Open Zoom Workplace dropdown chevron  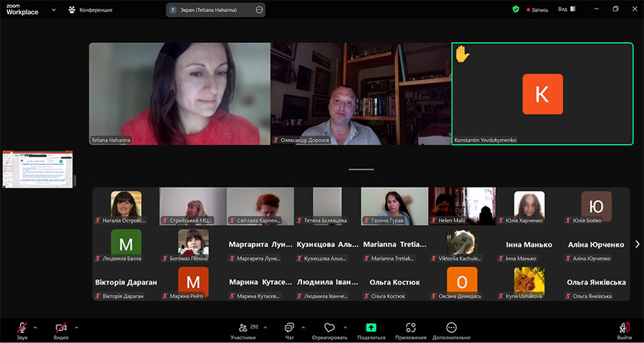tap(54, 9)
